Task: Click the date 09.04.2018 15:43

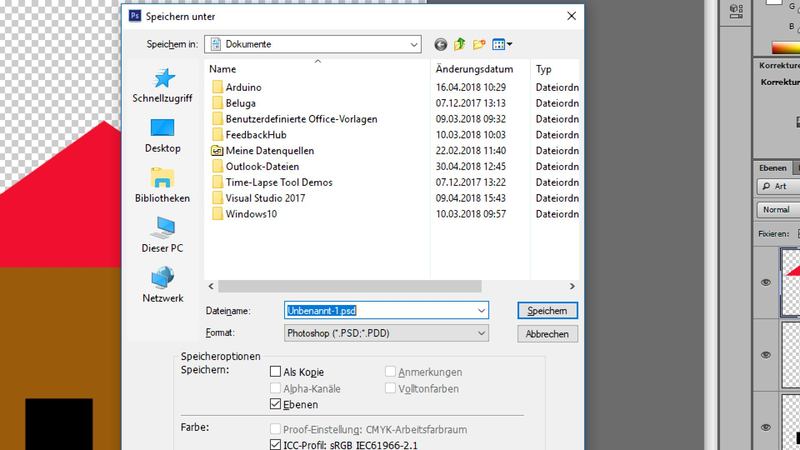Action: pyautogui.click(x=471, y=198)
